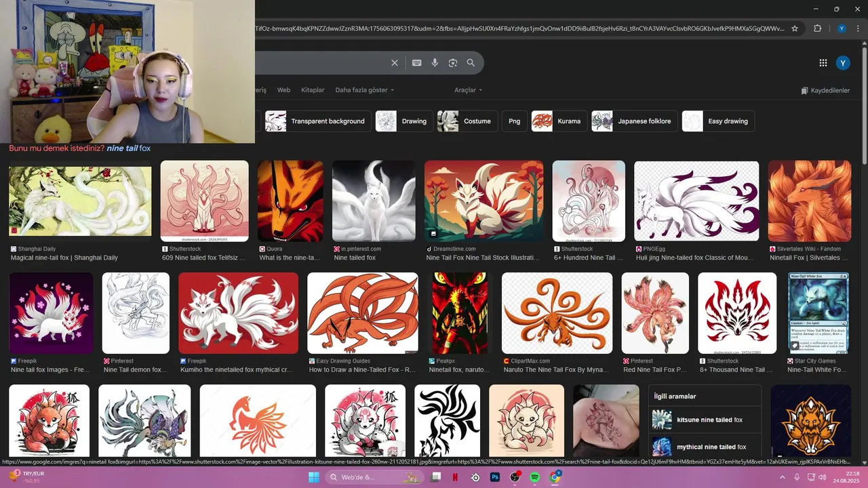This screenshot has height=488, width=868.
Task: Open the Star City Games card image
Action: (818, 313)
